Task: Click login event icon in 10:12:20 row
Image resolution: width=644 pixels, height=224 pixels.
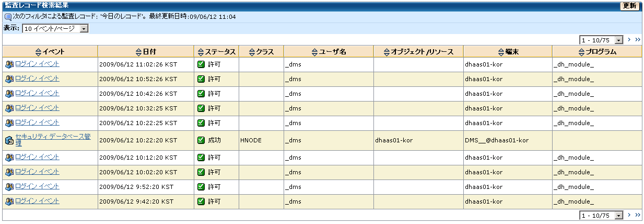Action: click(9, 158)
